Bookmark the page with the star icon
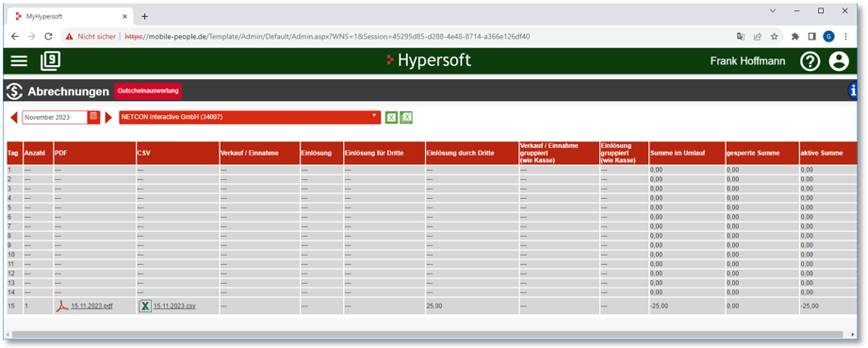Screen dimensions: 868x348 click(774, 37)
